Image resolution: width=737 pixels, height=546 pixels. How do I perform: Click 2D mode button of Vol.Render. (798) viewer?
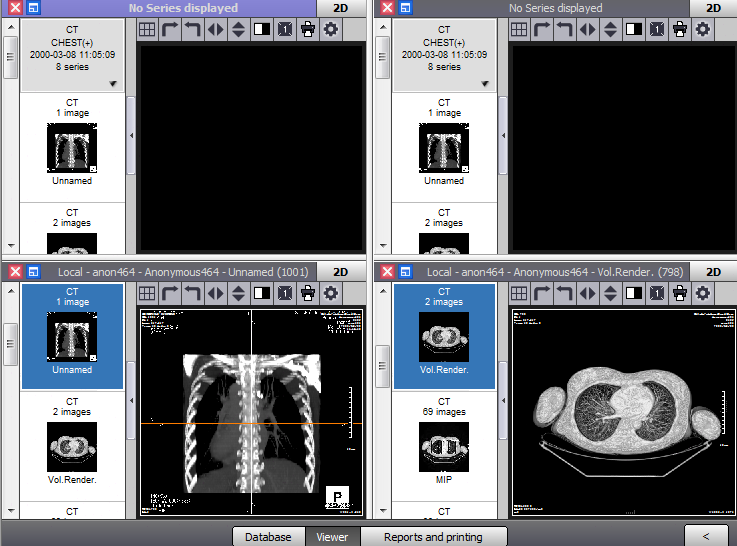click(x=713, y=272)
